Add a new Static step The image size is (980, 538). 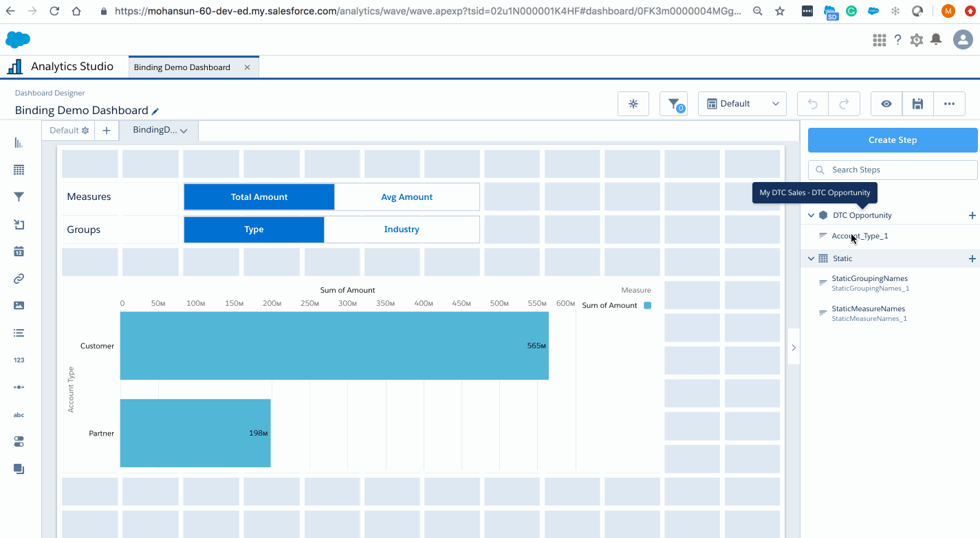pos(972,258)
